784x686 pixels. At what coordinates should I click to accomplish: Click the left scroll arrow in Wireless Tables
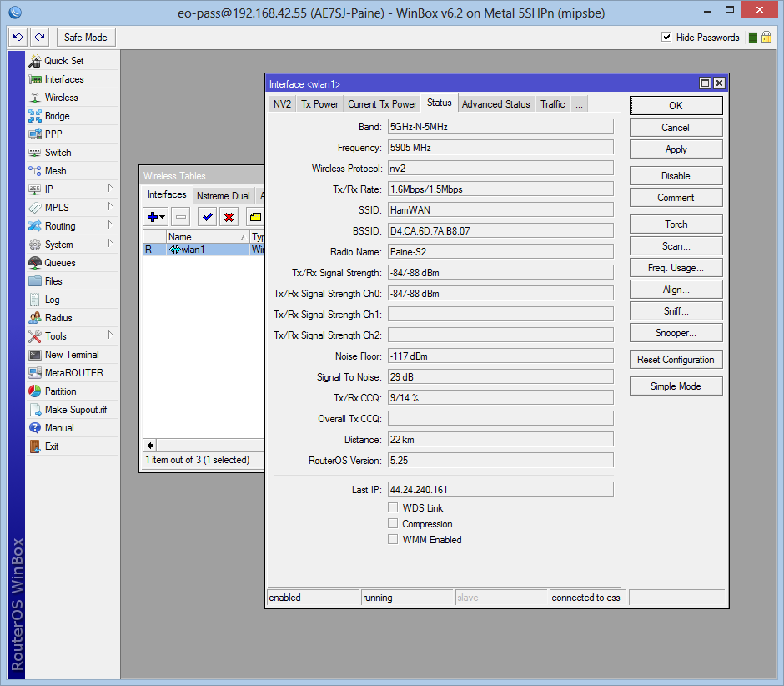[x=150, y=446]
